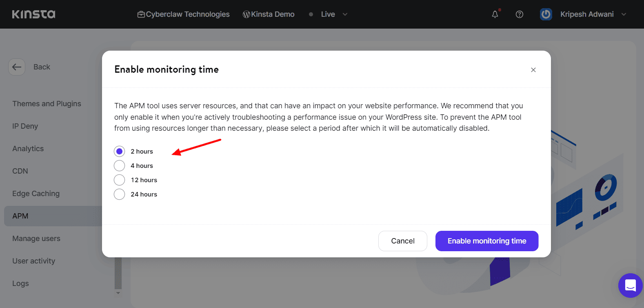Screen dimensions: 644x308
Task: Open the chat support bubble
Action: coord(630,285)
